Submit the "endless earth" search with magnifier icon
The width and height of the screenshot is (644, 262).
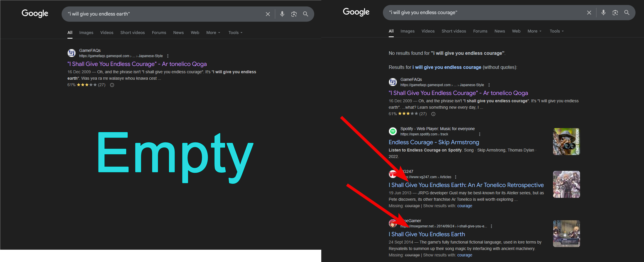point(306,14)
